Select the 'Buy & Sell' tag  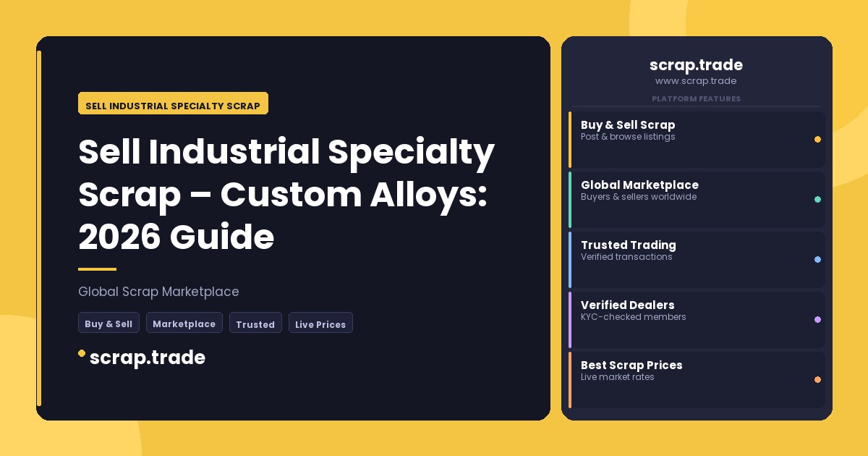coord(109,323)
